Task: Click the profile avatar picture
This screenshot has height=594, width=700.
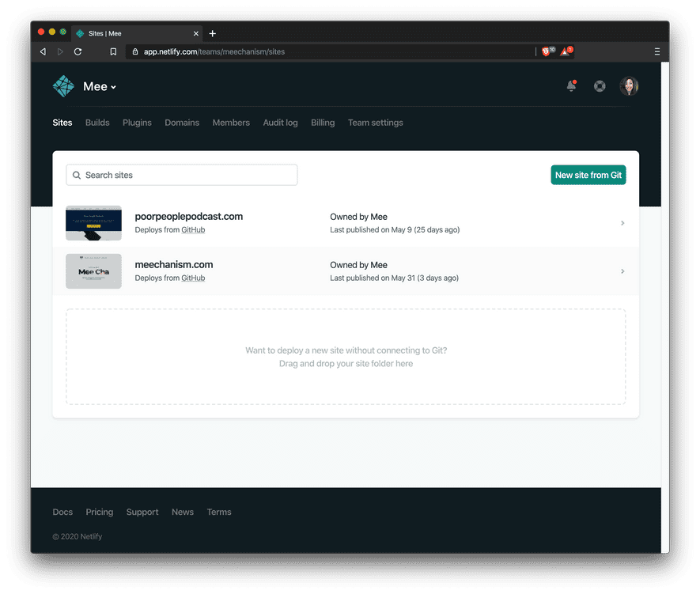Action: 629,85
